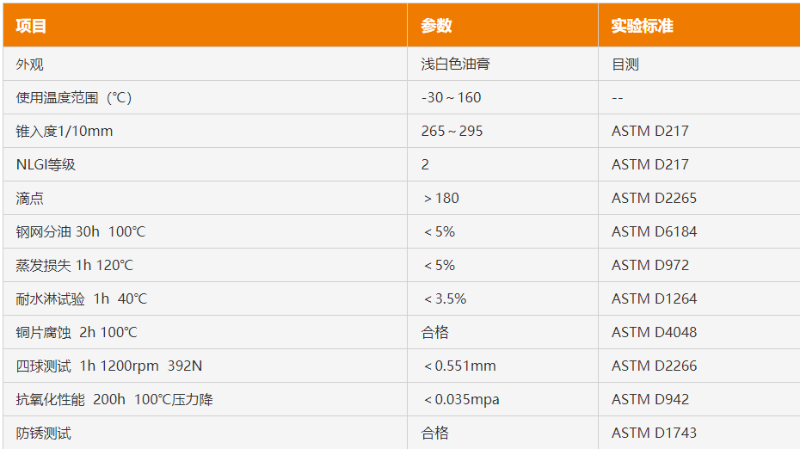Click the <3.5% water washout value

(445, 298)
